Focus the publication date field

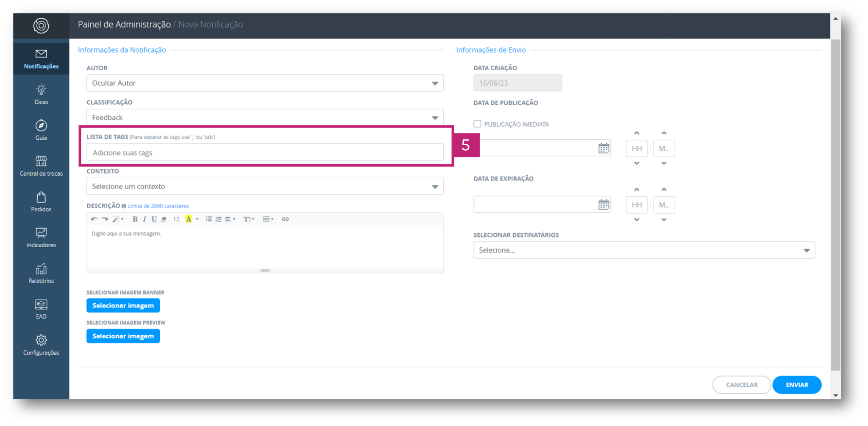pos(538,148)
